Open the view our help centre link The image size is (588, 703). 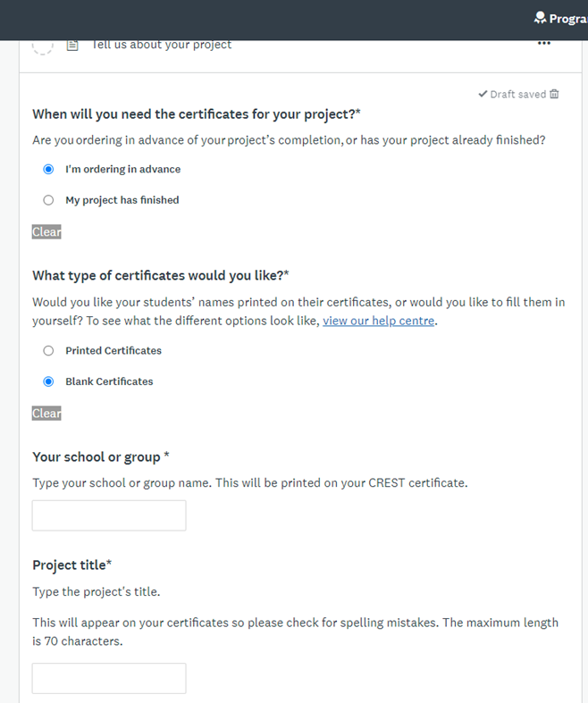click(x=379, y=321)
